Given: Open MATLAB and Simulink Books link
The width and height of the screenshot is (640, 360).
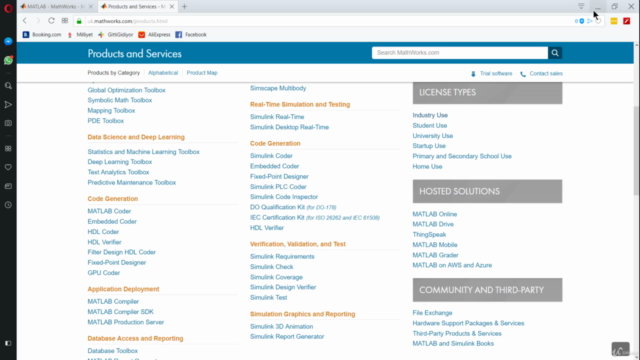Looking at the screenshot, I should pyautogui.click(x=453, y=344).
